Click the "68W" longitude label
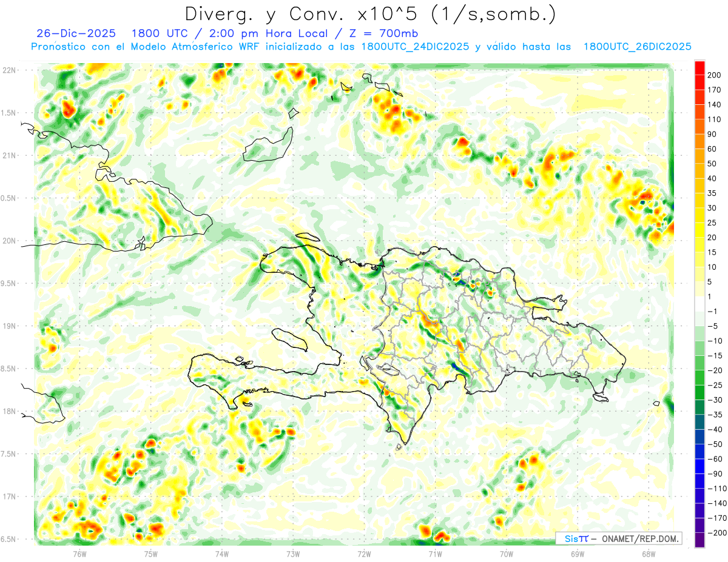728x562 pixels. click(x=649, y=554)
